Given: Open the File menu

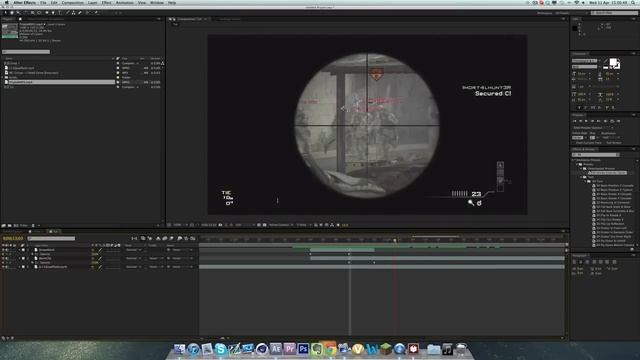Looking at the screenshot, I should point(43,2).
